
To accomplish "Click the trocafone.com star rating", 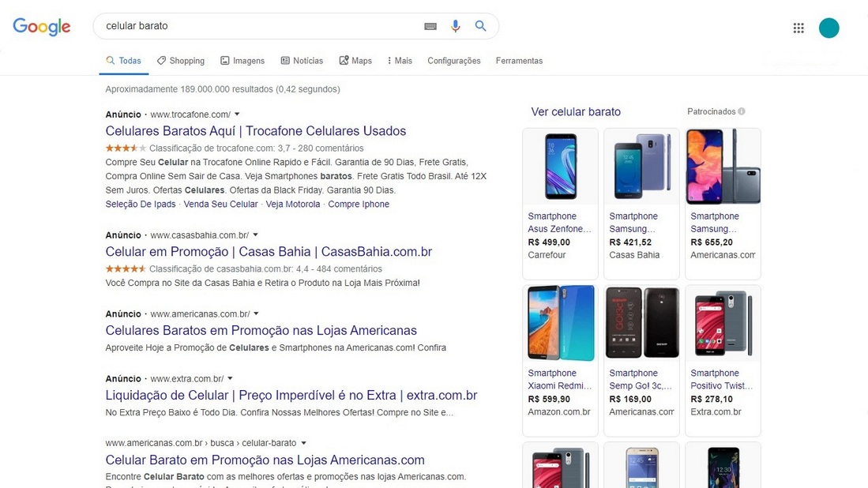I will pyautogui.click(x=126, y=148).
